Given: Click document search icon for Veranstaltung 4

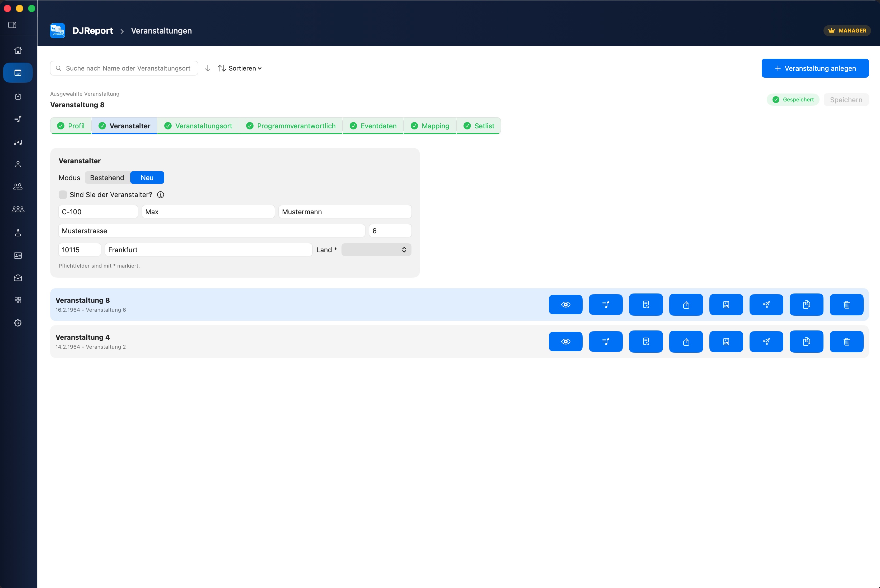Looking at the screenshot, I should tap(646, 342).
